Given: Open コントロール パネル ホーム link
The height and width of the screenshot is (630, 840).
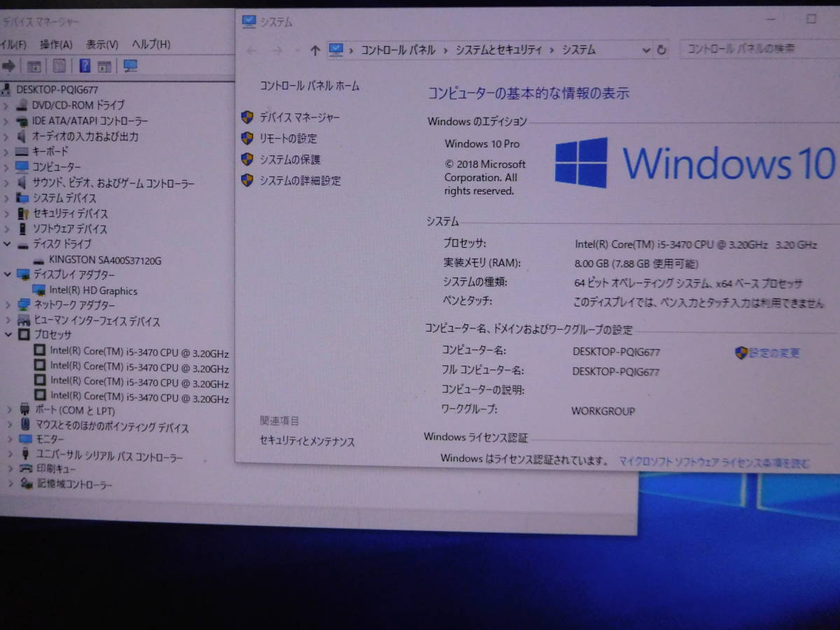Looking at the screenshot, I should click(309, 86).
